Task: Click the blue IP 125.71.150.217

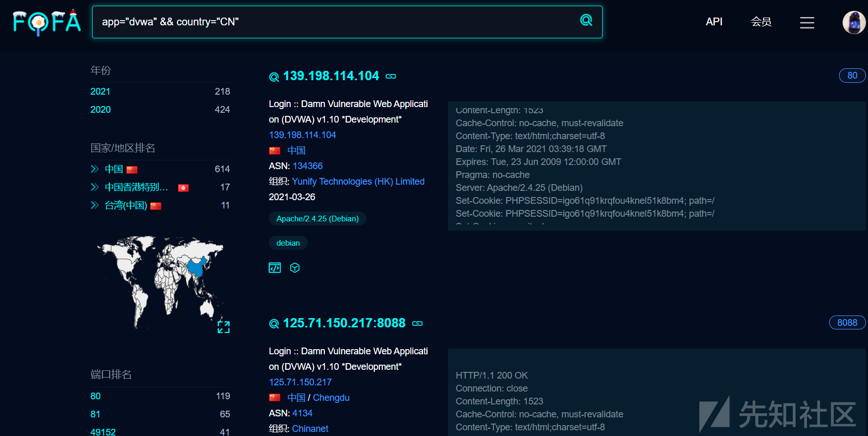Action: point(300,382)
